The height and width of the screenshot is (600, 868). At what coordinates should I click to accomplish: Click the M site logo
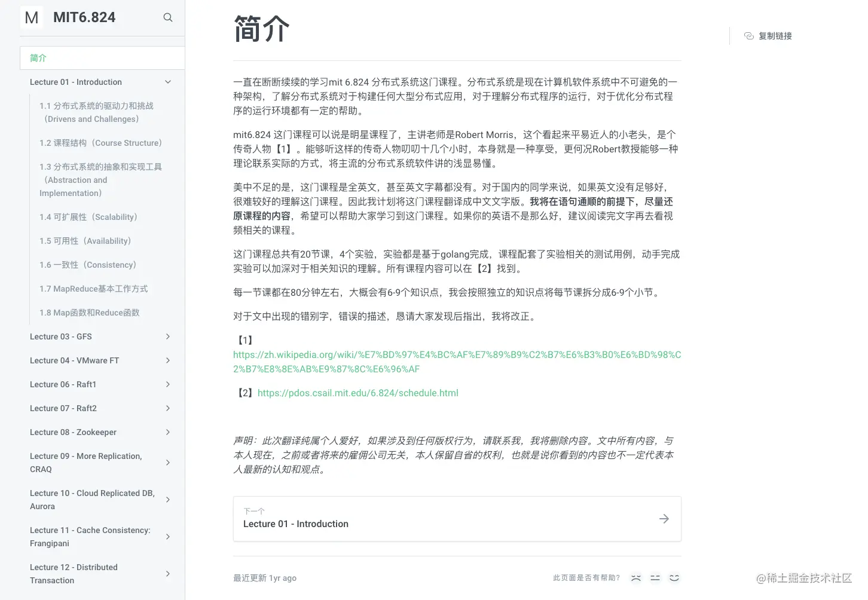[x=32, y=18]
